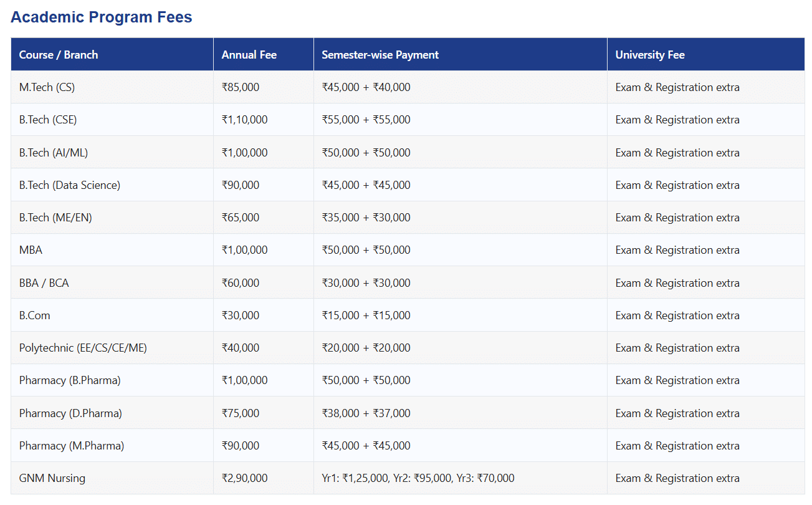812x505 pixels.
Task: Select the M.Tech (CS) course cell
Action: [x=47, y=87]
